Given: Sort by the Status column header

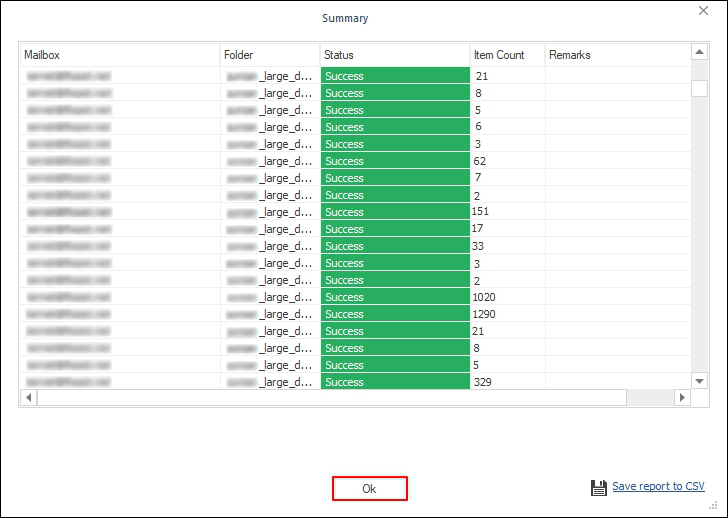Looking at the screenshot, I should click(395, 55).
